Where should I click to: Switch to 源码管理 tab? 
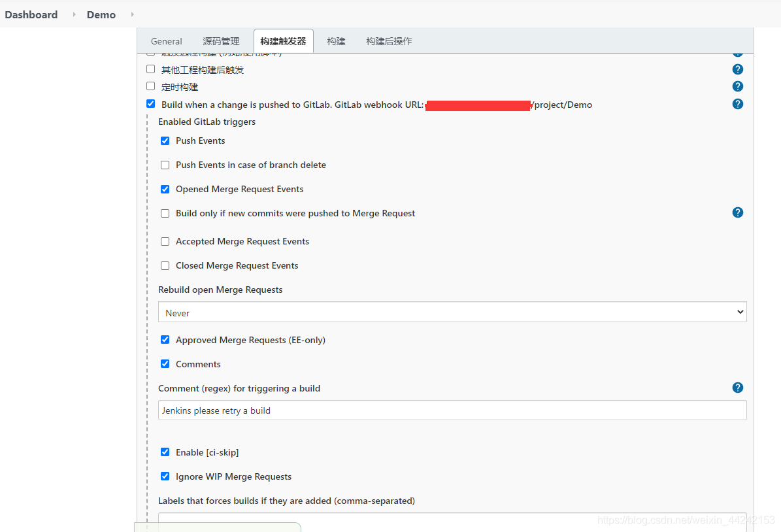221,41
